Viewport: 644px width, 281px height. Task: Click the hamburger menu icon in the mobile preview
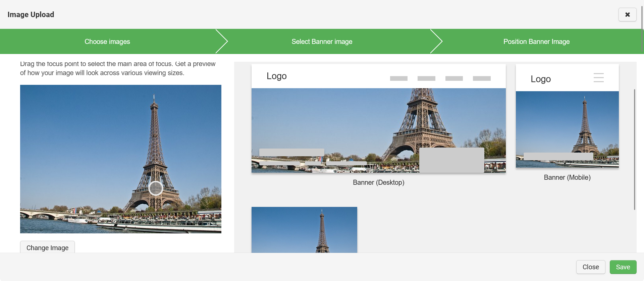click(x=598, y=78)
